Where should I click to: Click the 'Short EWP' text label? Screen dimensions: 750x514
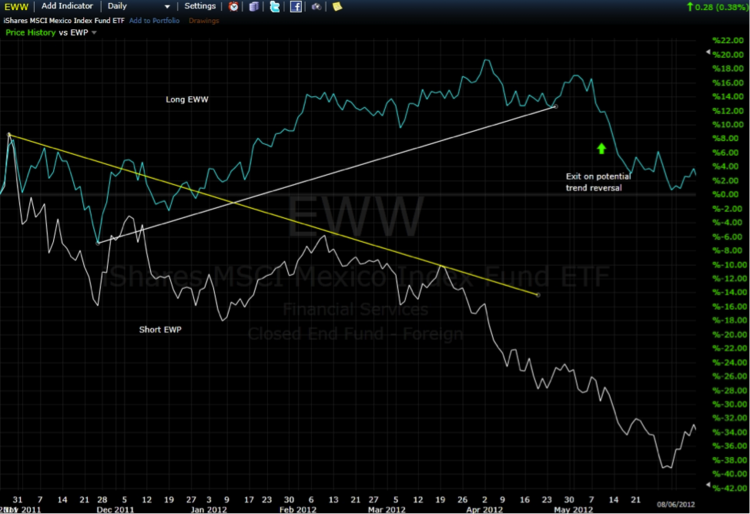(x=157, y=327)
